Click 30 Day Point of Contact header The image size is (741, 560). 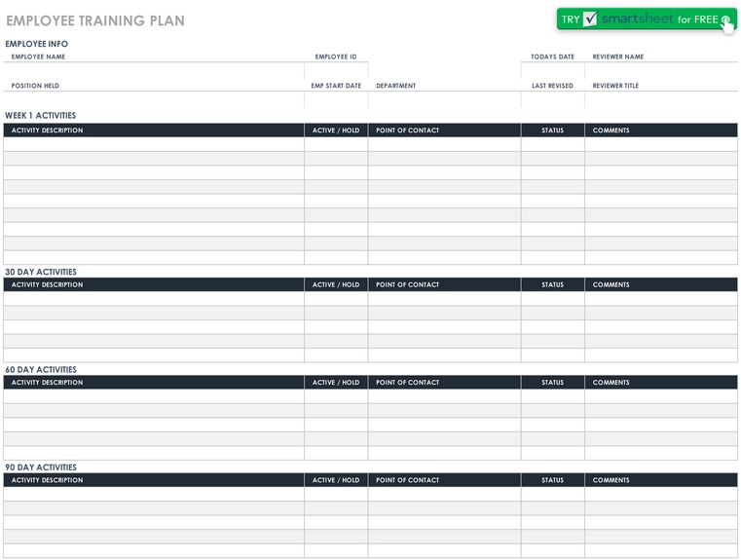tap(444, 284)
